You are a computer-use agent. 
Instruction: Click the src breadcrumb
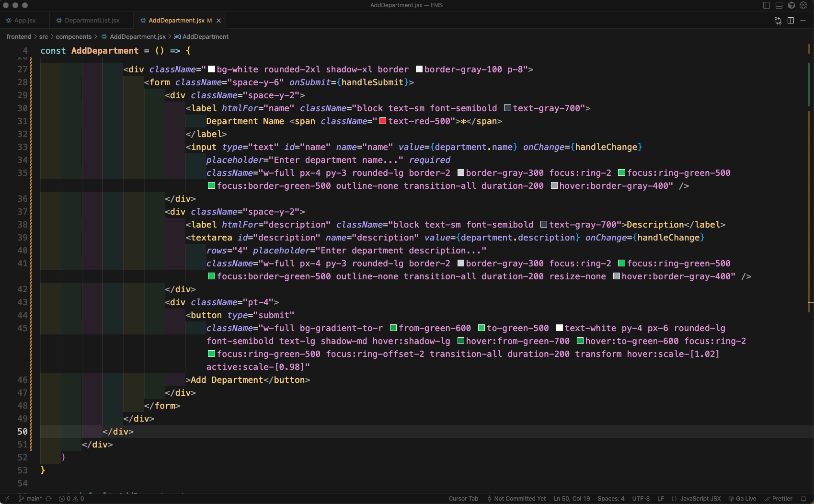44,37
